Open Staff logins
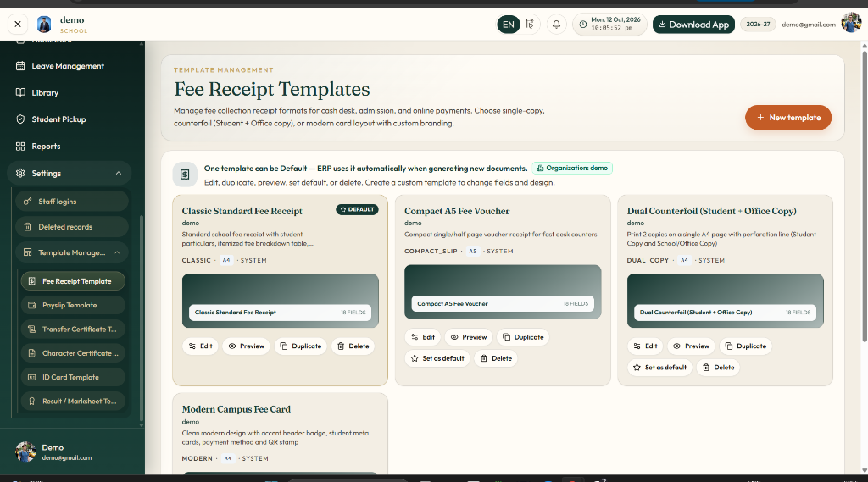The height and width of the screenshot is (482, 868). (x=72, y=202)
